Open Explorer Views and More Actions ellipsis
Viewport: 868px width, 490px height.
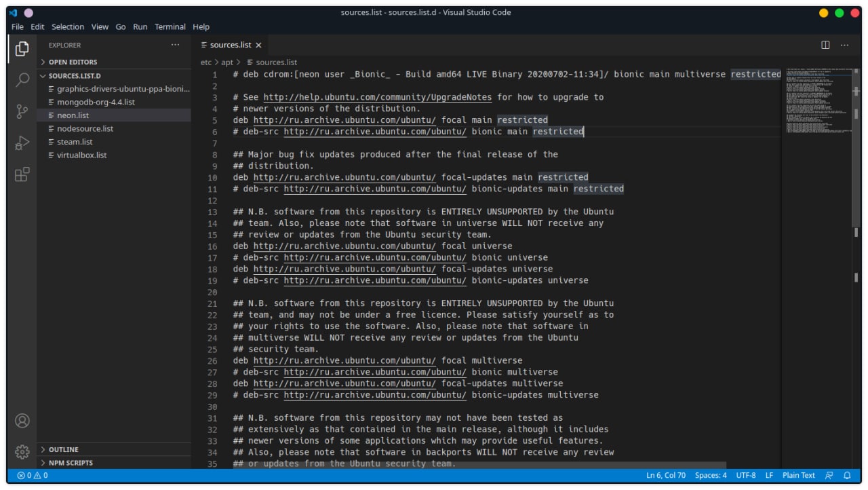click(175, 45)
